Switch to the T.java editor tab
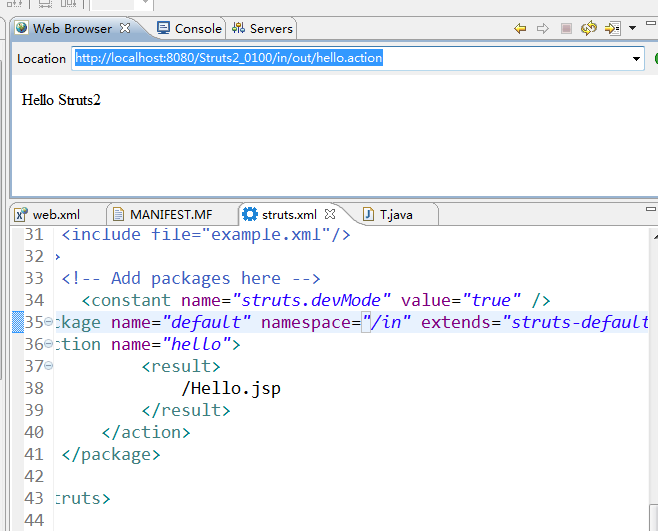658x531 pixels. pos(396,215)
